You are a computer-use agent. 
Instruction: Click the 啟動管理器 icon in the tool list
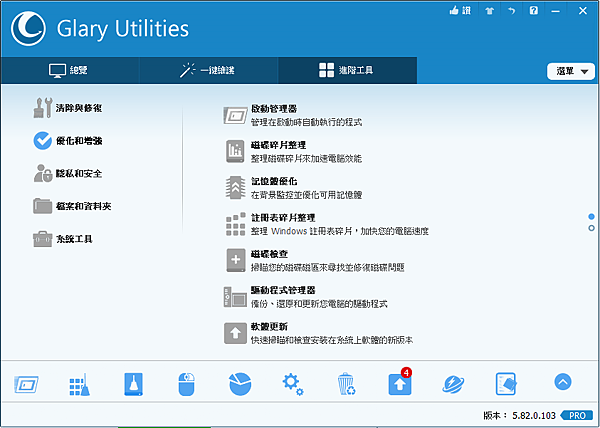point(235,115)
